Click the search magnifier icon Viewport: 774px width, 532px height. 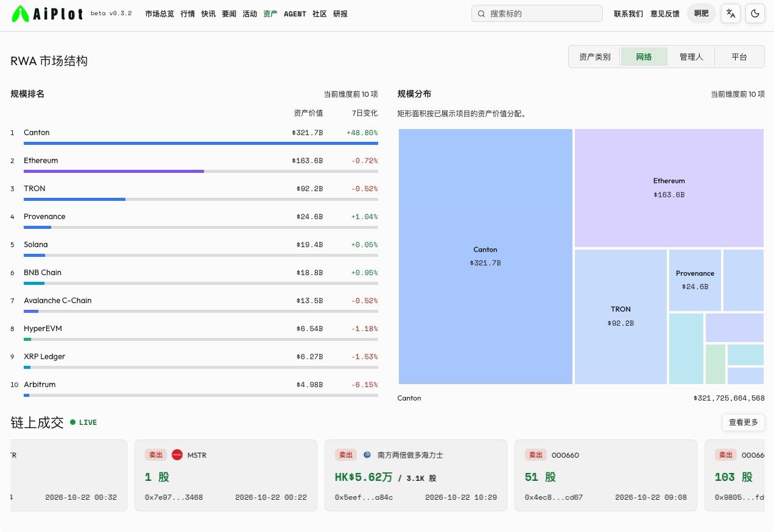[482, 13]
